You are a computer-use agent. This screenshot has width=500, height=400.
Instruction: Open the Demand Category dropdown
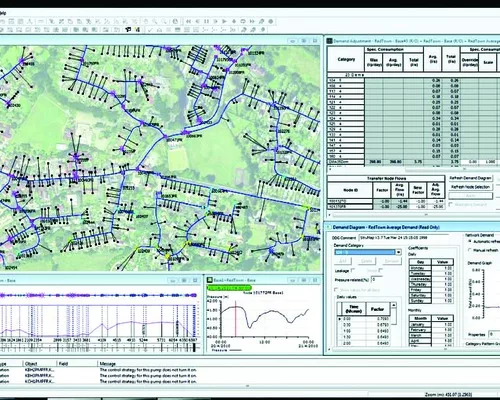398,252
